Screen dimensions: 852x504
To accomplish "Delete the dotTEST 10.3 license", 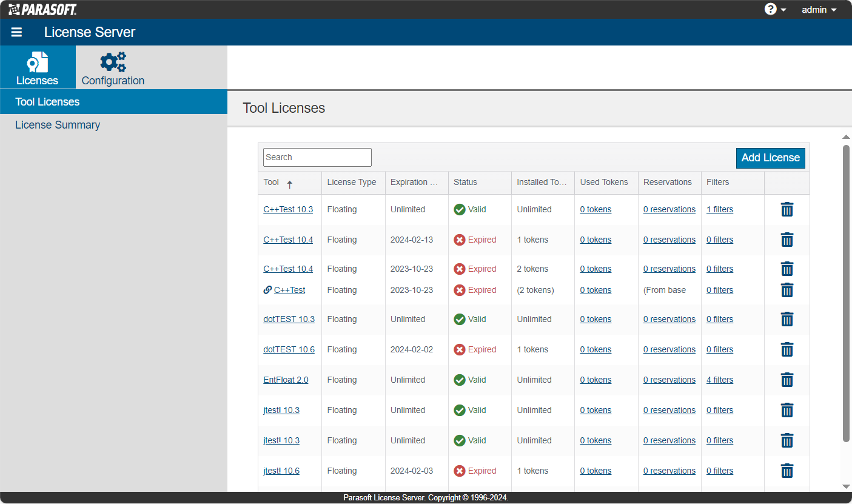I will click(787, 319).
